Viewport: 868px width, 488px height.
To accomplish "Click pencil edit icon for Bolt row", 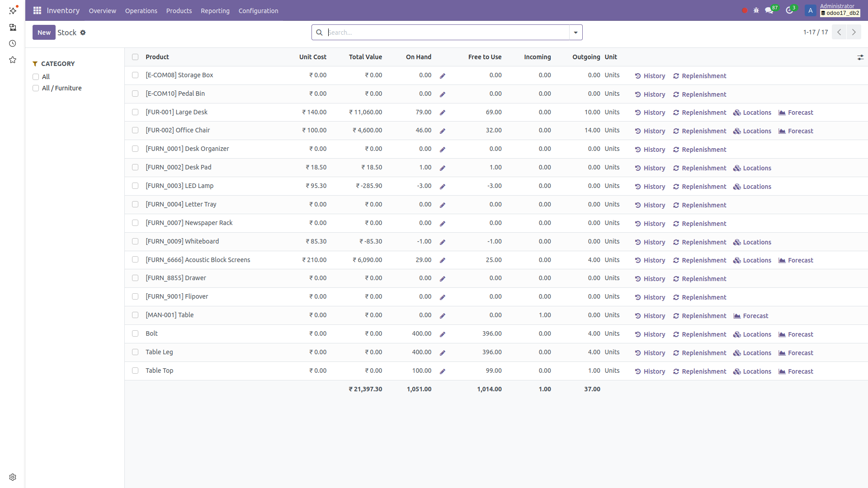I will click(x=443, y=334).
